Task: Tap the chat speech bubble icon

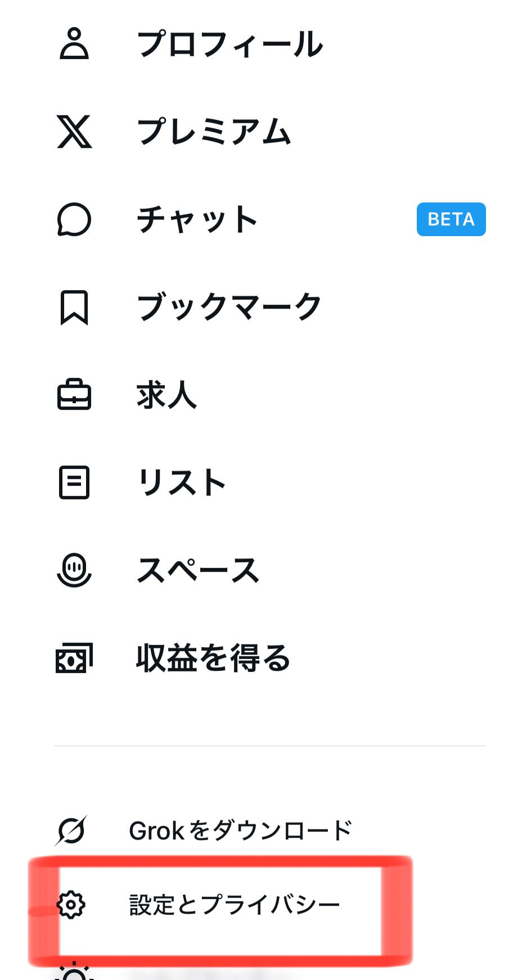Action: [74, 219]
